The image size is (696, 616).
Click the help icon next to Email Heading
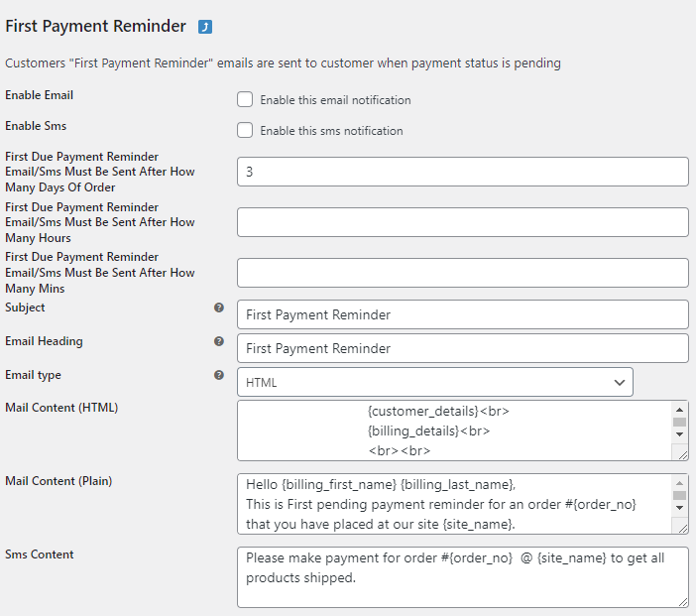click(x=219, y=341)
